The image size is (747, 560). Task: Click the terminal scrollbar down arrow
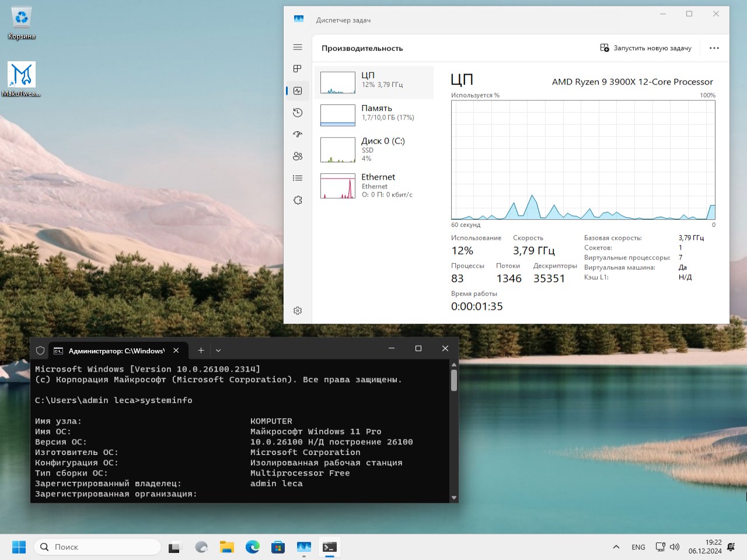point(454,498)
